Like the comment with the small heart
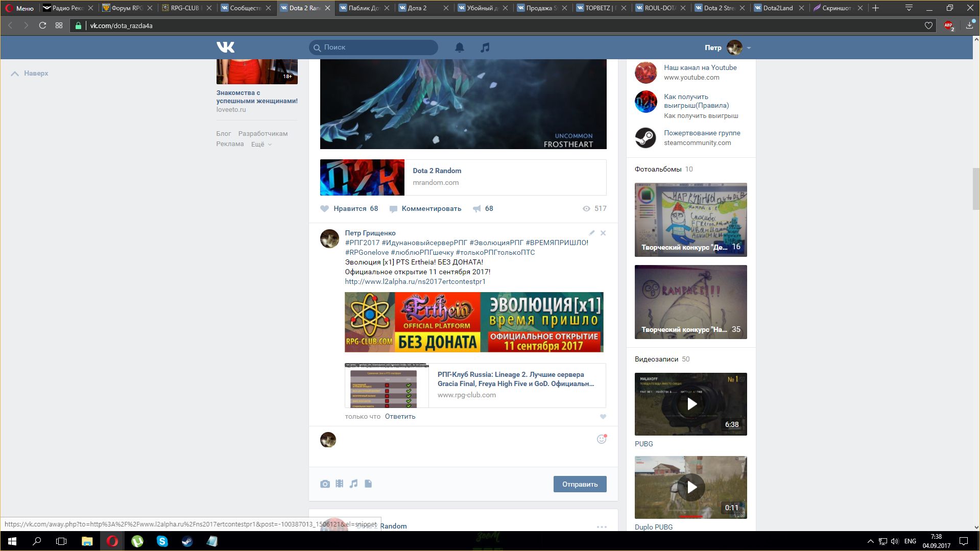This screenshot has width=980, height=551. (x=603, y=417)
